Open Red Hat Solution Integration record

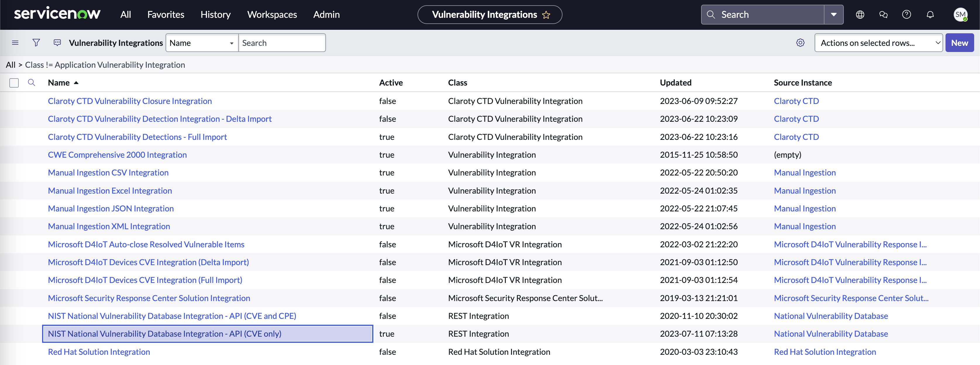(99, 352)
